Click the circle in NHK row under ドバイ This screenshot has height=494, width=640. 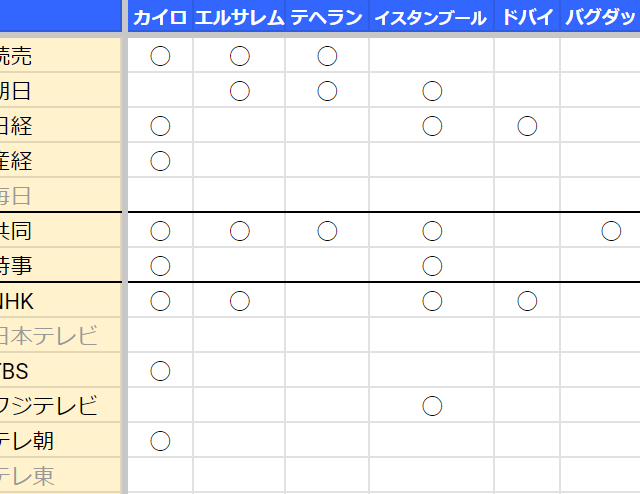527,301
